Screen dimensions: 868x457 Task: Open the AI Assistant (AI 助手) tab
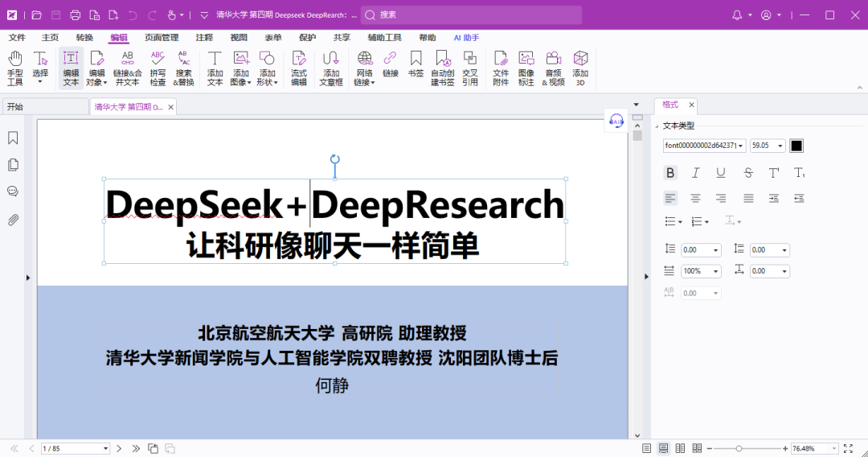point(466,38)
